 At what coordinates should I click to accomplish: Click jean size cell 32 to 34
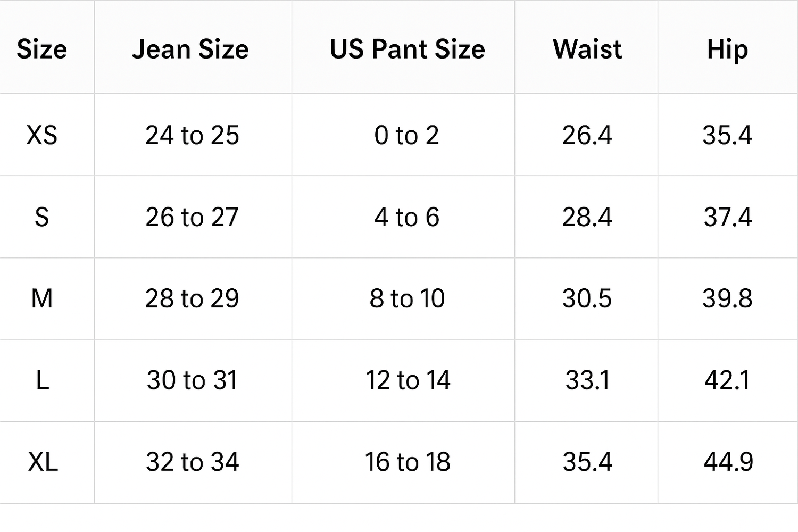tap(192, 462)
